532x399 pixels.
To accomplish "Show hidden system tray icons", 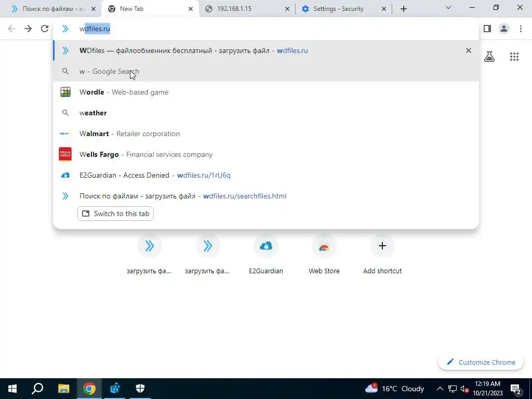I will pos(440,389).
